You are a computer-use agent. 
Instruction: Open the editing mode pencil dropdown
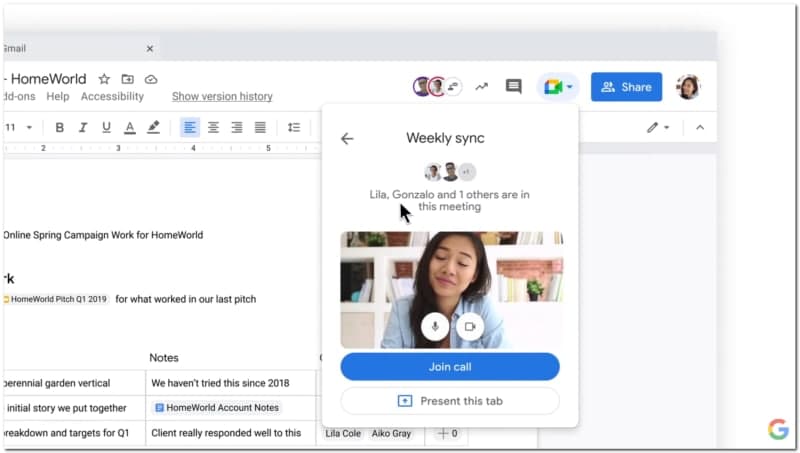tap(657, 127)
